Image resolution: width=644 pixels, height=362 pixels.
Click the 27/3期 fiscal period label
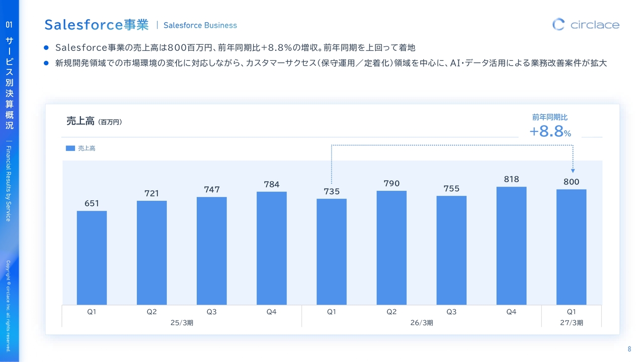pos(572,323)
